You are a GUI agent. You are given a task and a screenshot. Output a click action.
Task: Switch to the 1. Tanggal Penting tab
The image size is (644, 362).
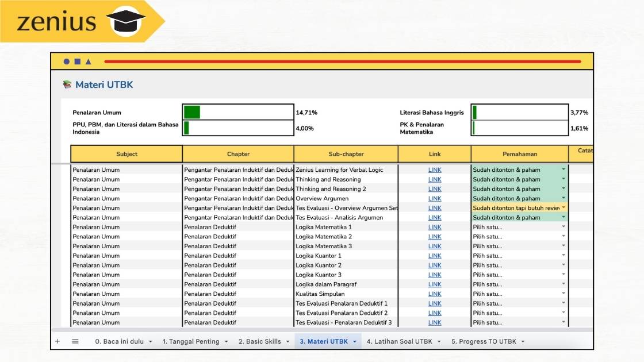[191, 341]
